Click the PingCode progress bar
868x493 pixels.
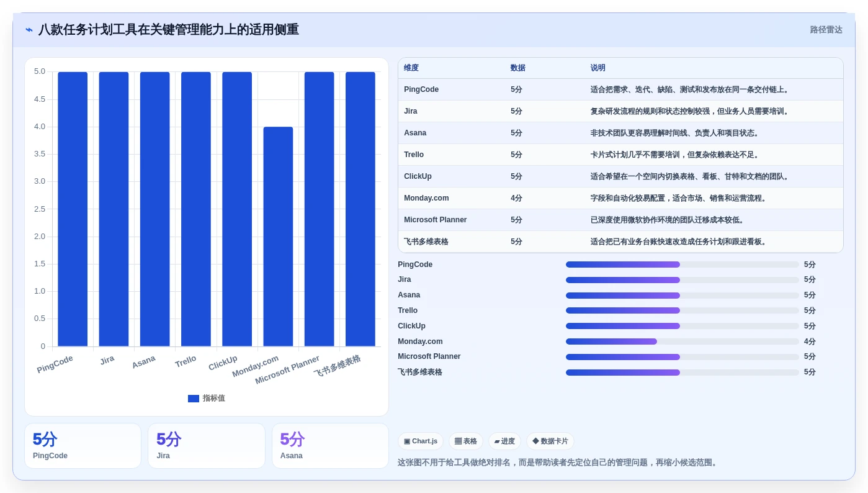coord(682,265)
